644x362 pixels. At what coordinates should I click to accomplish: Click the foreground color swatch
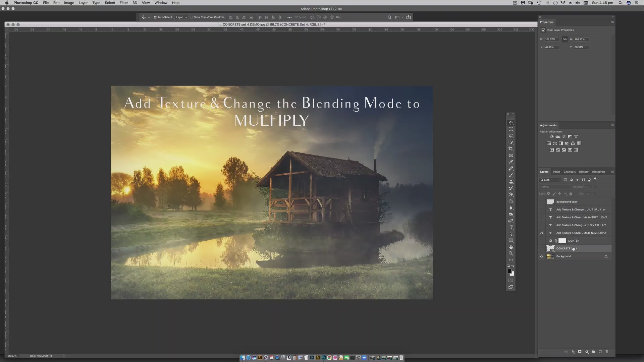[509, 271]
